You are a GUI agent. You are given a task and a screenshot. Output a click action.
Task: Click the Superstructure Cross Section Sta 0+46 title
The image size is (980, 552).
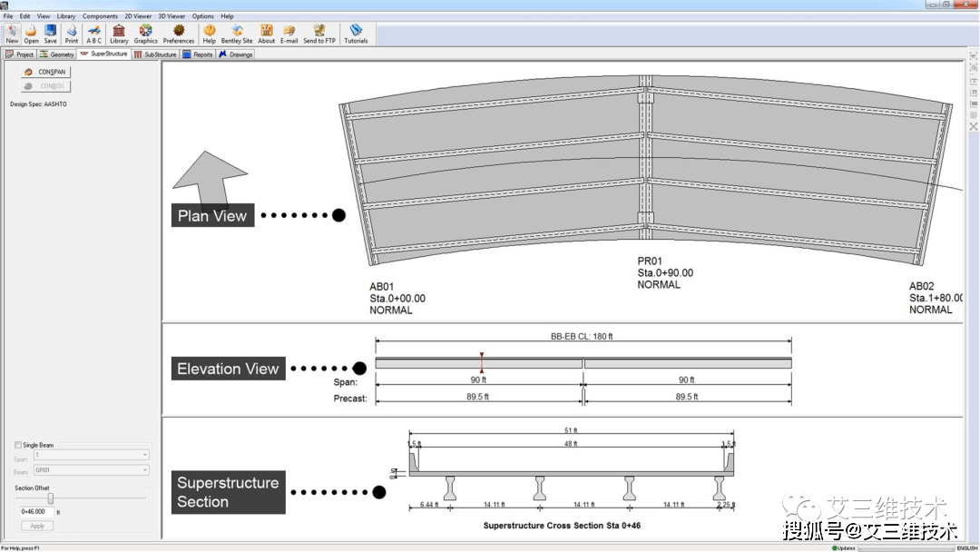562,526
